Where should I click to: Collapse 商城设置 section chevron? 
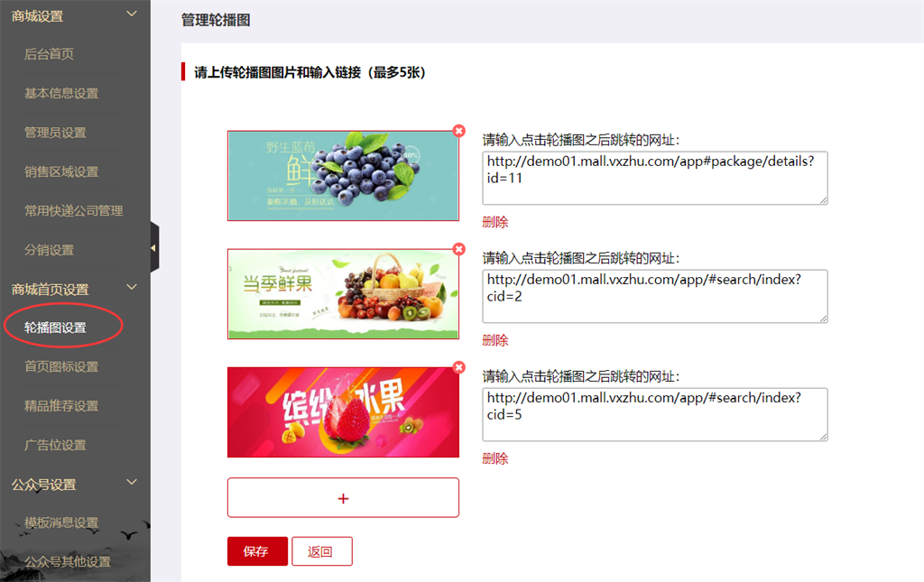[132, 14]
